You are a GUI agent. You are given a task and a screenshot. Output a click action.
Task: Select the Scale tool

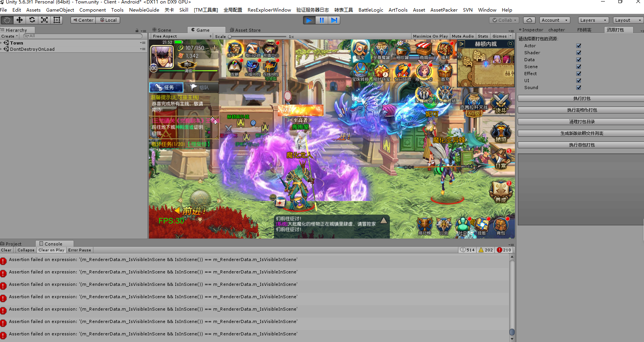coord(45,20)
